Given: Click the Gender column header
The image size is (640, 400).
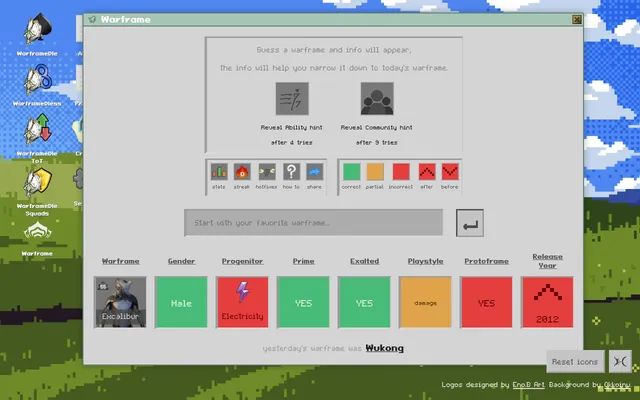Looking at the screenshot, I should (x=181, y=261).
